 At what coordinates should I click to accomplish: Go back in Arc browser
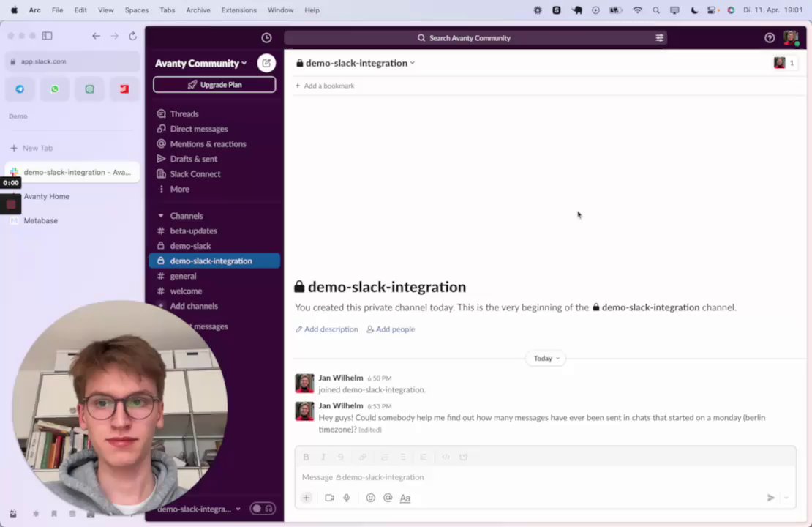click(96, 36)
